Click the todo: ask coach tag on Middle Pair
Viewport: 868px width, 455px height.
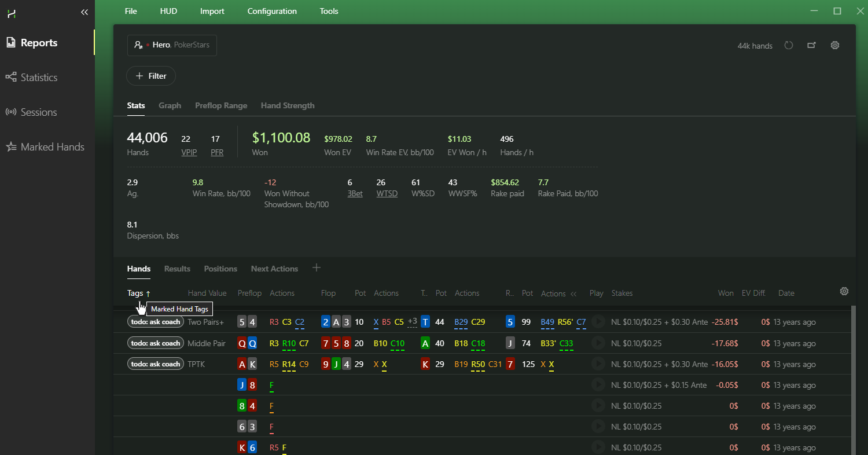[x=156, y=343]
